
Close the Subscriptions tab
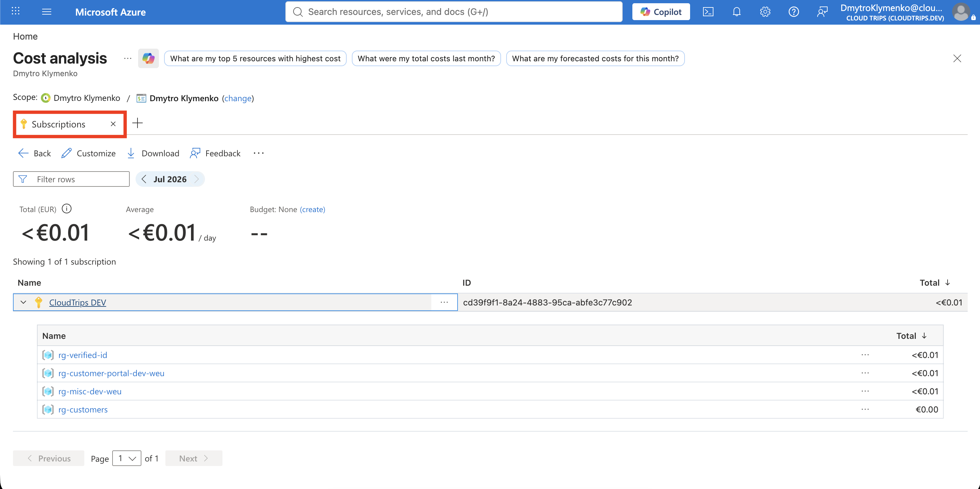(113, 124)
